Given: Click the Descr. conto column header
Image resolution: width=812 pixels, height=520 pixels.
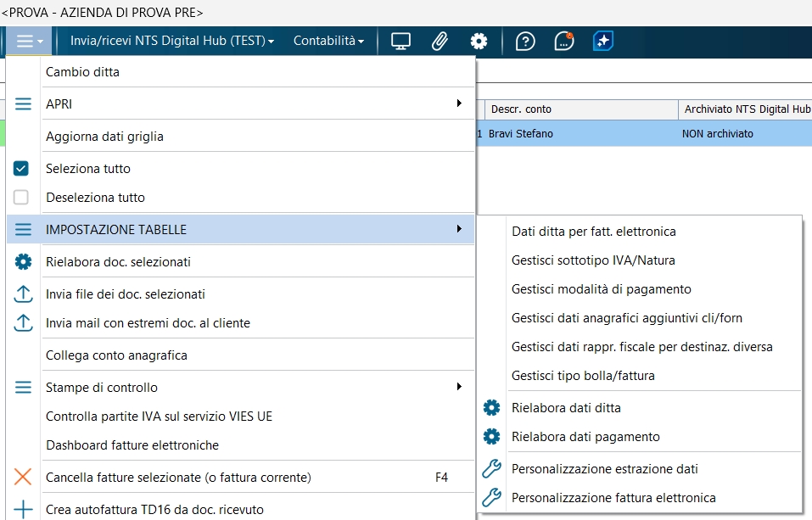Looking at the screenshot, I should 521,109.
